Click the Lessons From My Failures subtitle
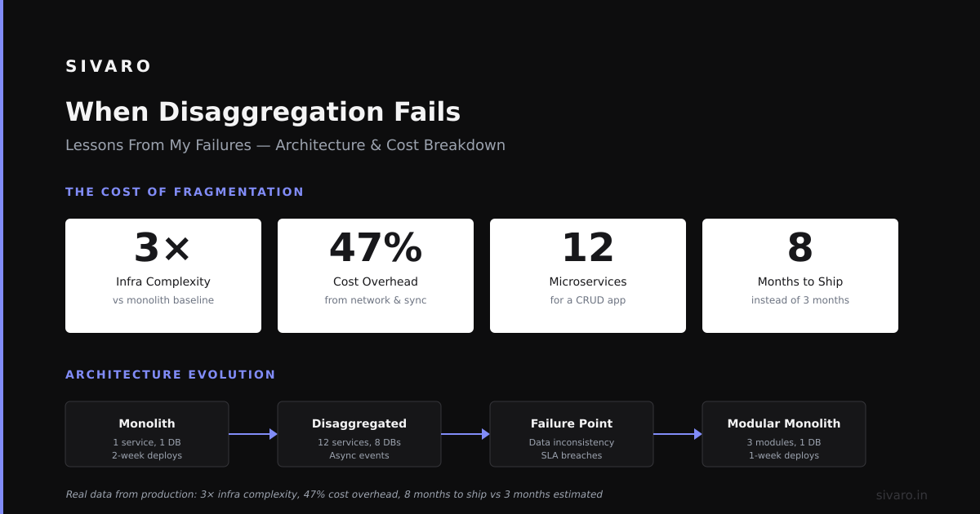 tap(285, 145)
